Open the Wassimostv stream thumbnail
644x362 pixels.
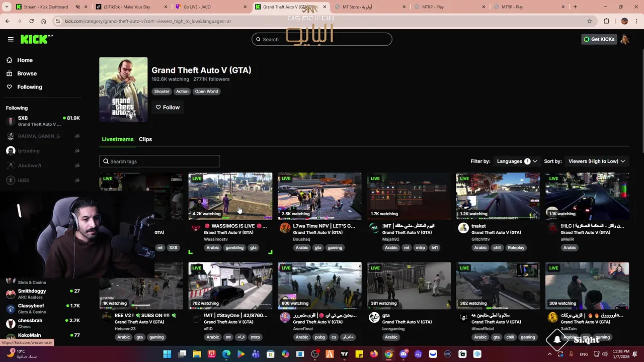pos(230,197)
